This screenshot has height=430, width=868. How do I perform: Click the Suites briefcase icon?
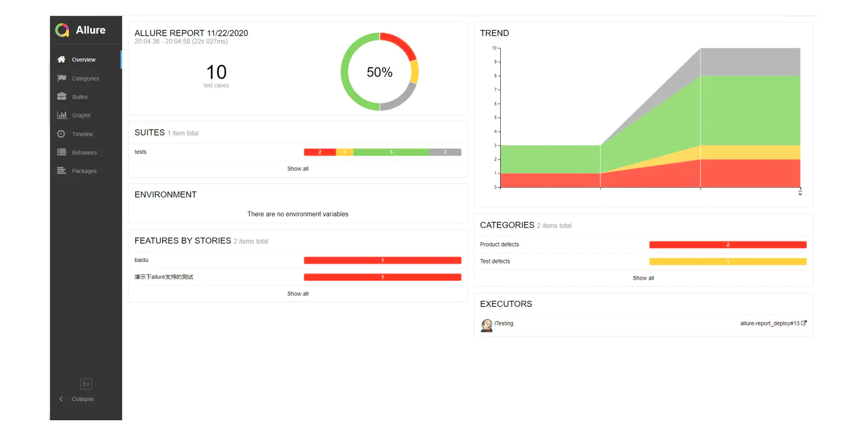click(x=61, y=97)
